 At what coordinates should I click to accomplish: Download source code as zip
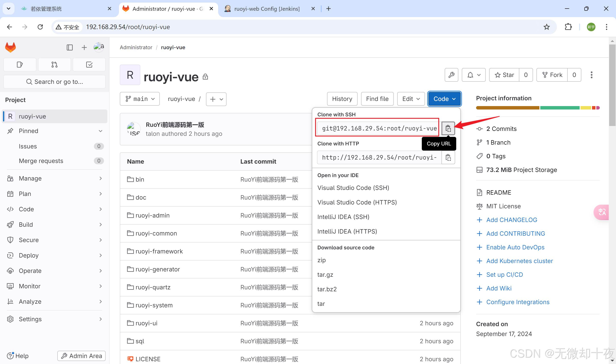pyautogui.click(x=321, y=260)
